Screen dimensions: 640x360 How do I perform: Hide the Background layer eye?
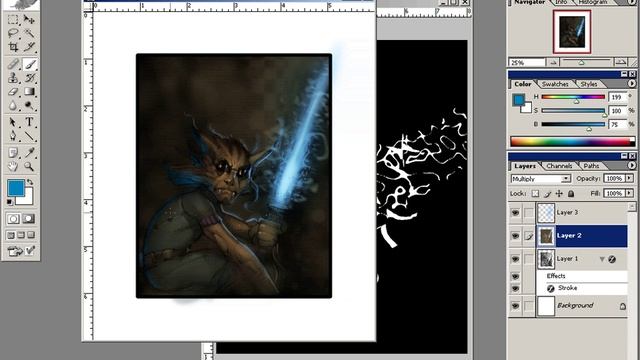516,306
